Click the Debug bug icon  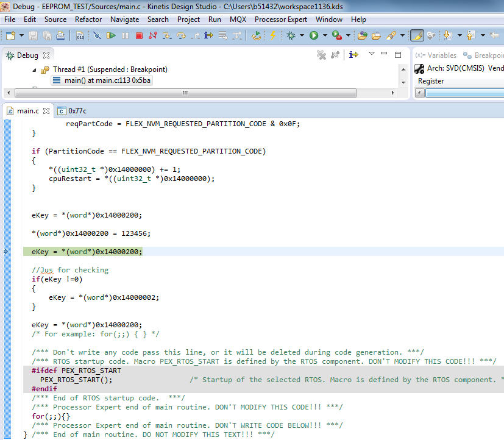(x=291, y=35)
